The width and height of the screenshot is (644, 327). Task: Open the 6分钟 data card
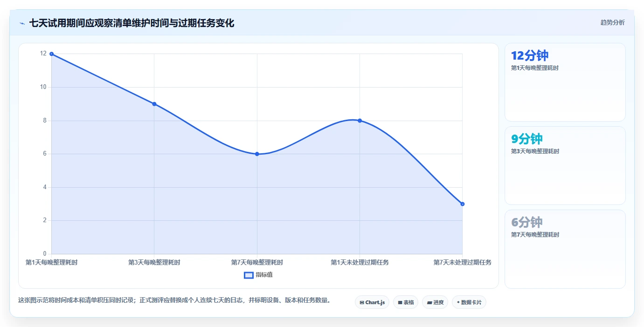point(565,249)
